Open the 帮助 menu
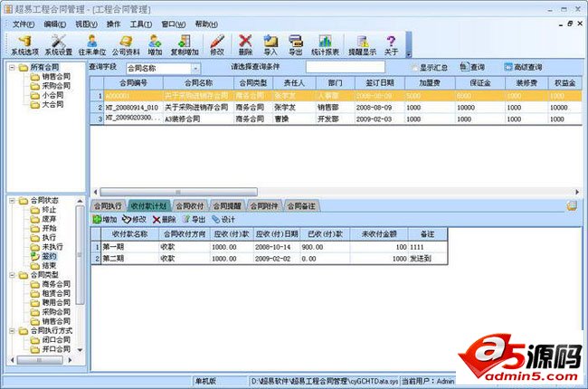This screenshot has width=588, height=389. click(206, 24)
